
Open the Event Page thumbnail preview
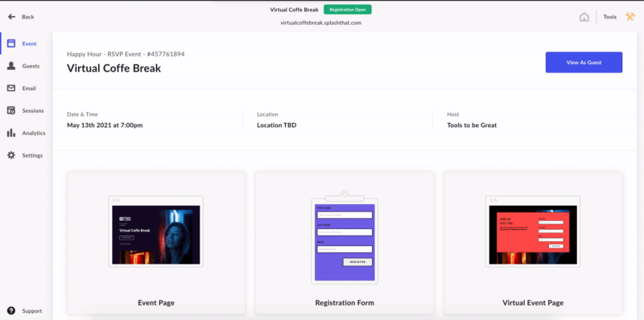click(155, 232)
